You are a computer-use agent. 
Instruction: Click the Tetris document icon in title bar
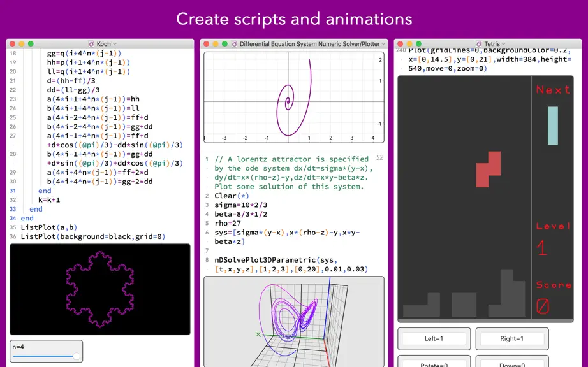[x=478, y=44]
